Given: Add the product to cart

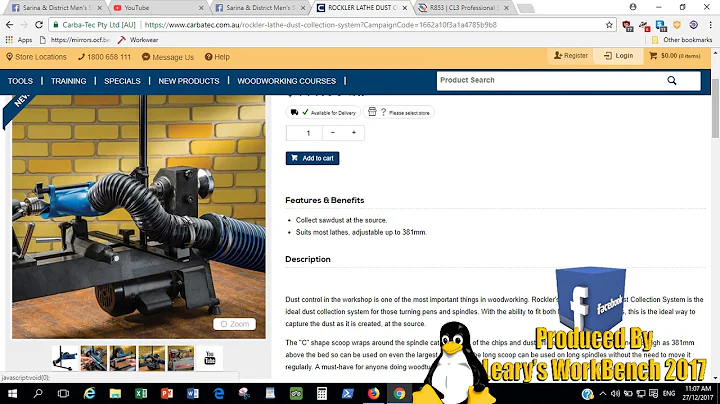Looking at the screenshot, I should pos(312,158).
